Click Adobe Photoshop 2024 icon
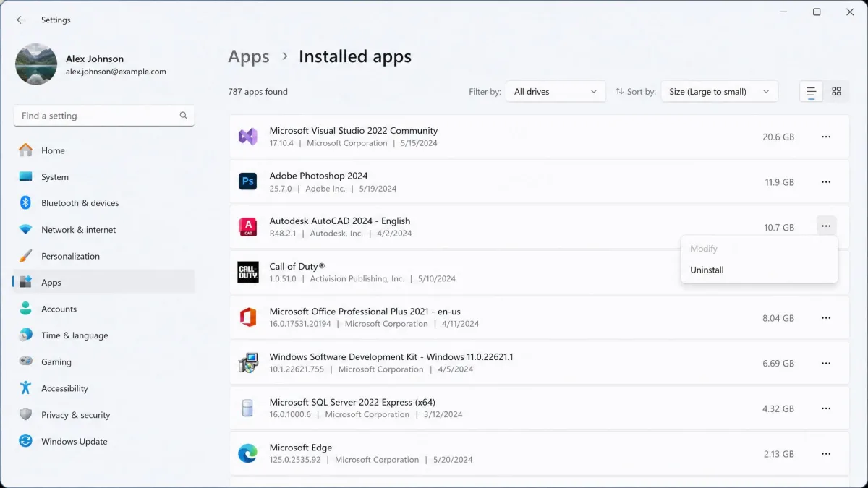Viewport: 868px width, 488px height. tap(248, 181)
